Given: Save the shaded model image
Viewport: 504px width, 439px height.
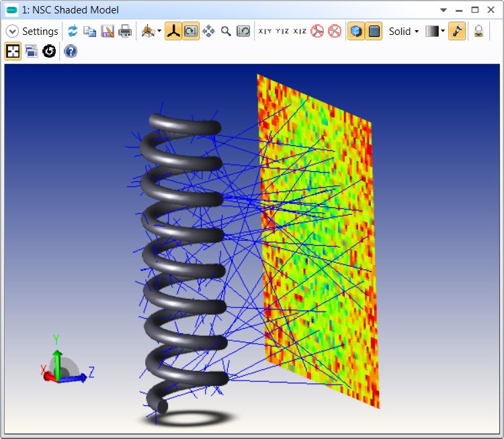Looking at the screenshot, I should (x=108, y=31).
